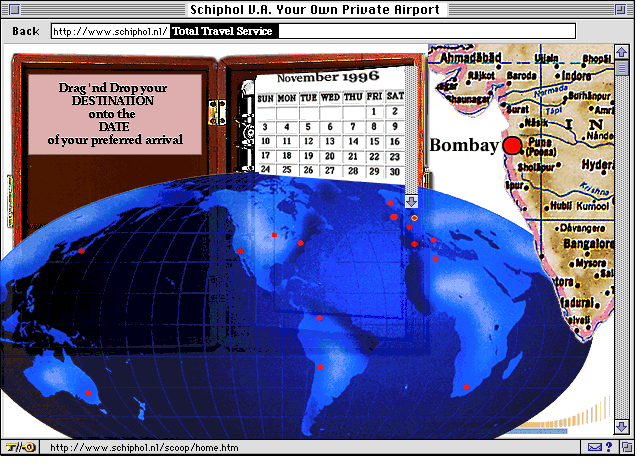The width and height of the screenshot is (637, 469).
Task: Pick November 15 on the calendar
Action: point(374,141)
